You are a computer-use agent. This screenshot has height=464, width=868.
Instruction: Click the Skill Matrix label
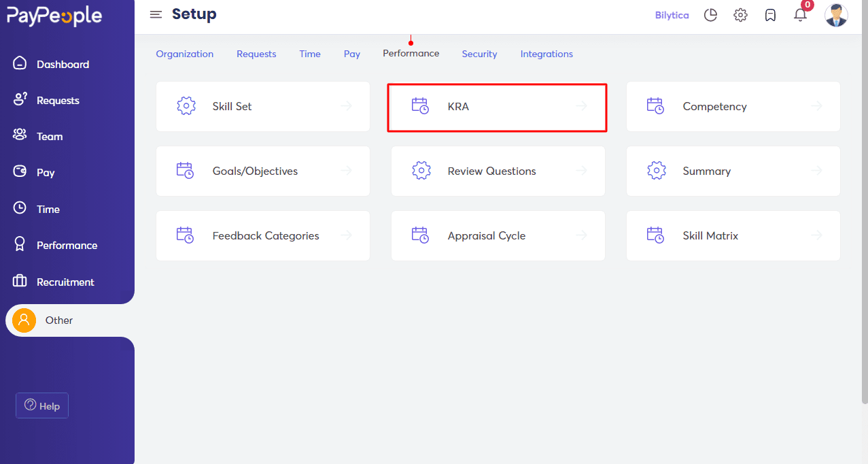(710, 235)
